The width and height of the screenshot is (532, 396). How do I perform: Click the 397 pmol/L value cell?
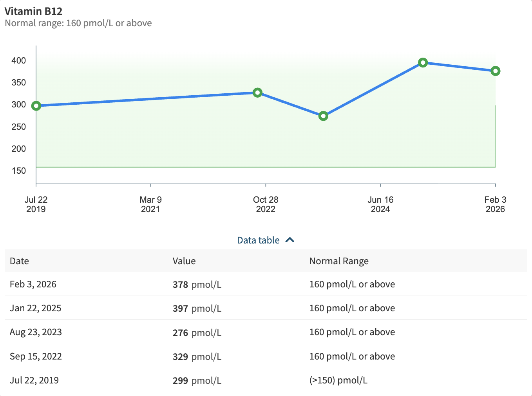click(197, 309)
